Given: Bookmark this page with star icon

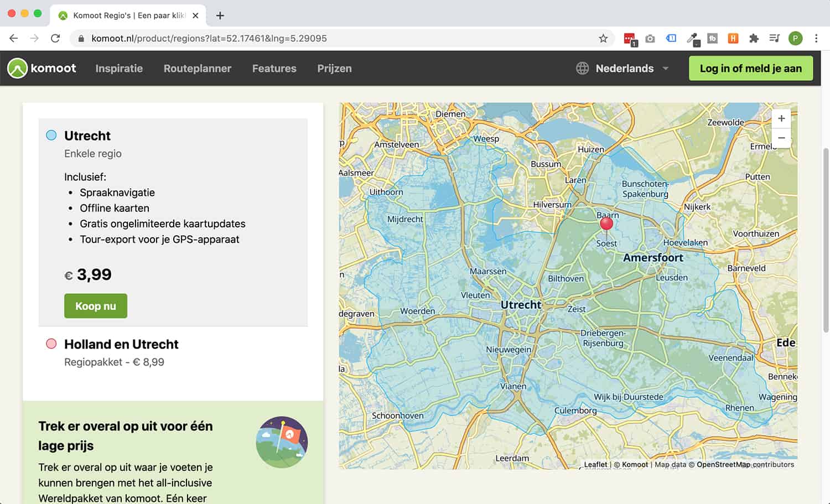Looking at the screenshot, I should point(603,38).
